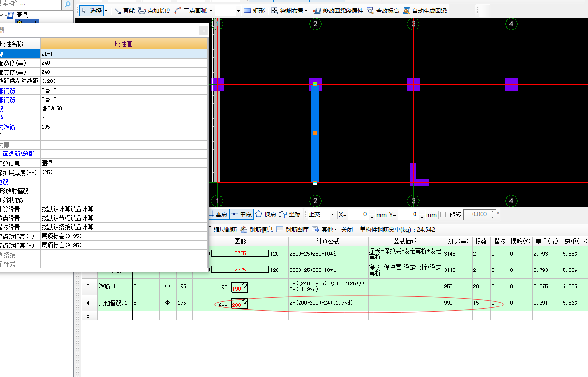Click the length cell 990
Image resolution: width=588 pixels, height=377 pixels.
pos(457,303)
